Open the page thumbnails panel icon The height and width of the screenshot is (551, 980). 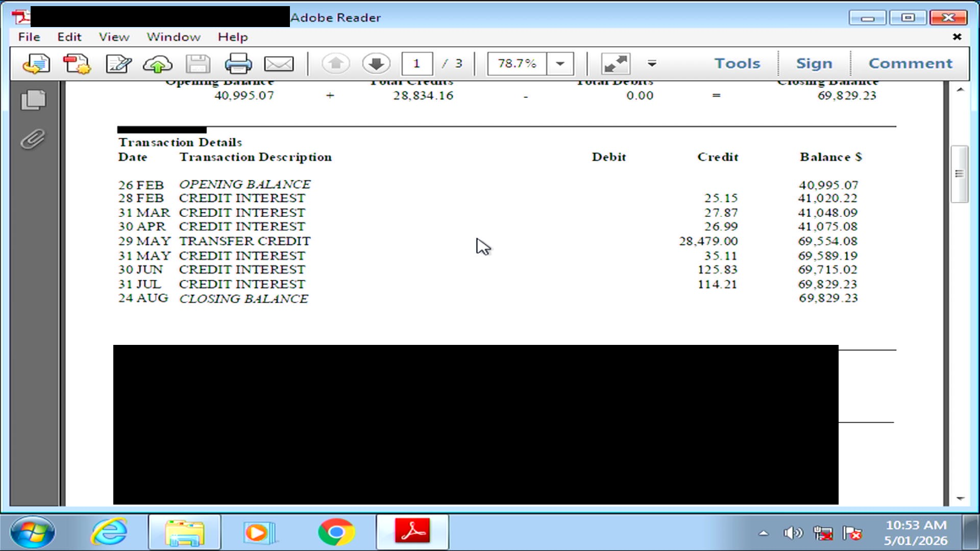pyautogui.click(x=34, y=100)
